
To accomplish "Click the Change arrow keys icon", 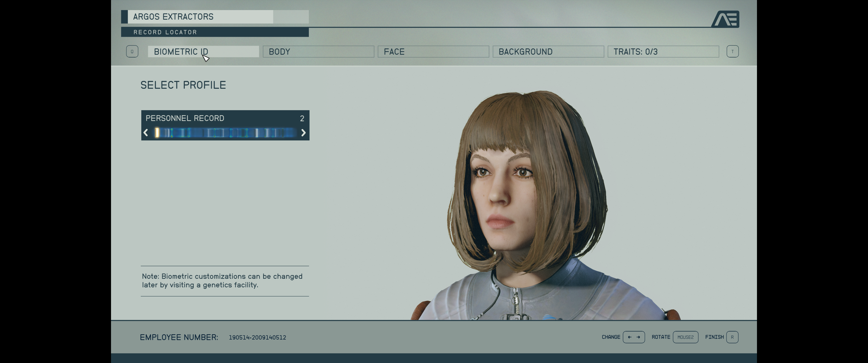I will click(x=634, y=337).
